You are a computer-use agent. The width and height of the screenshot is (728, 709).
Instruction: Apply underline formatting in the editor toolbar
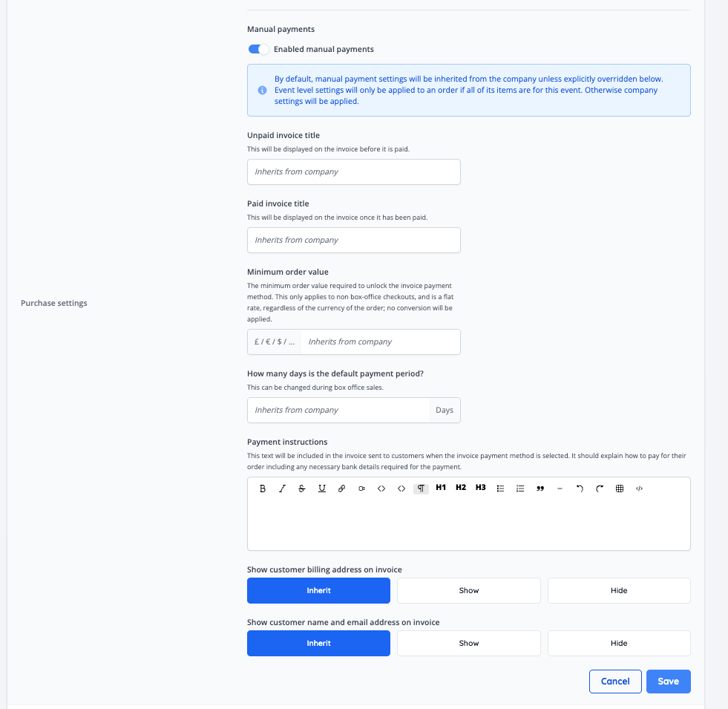pyautogui.click(x=322, y=489)
